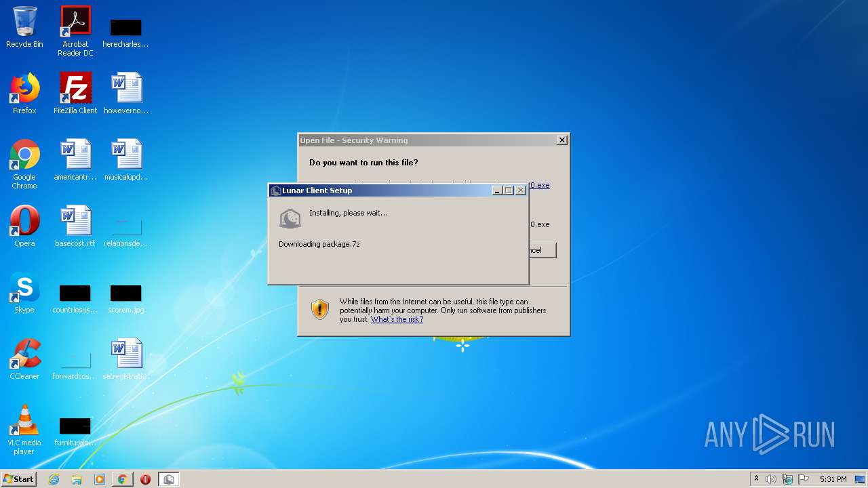Screen dimensions: 868x488
Task: Open Action Center flag icon
Action: [804, 479]
